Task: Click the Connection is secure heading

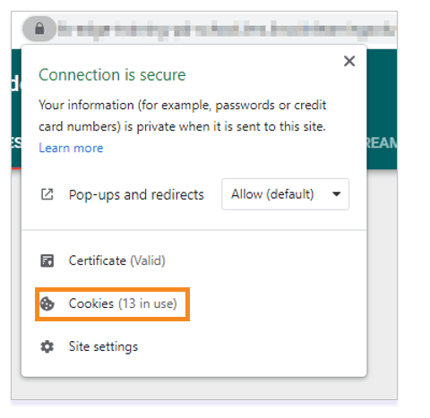Action: (x=112, y=75)
